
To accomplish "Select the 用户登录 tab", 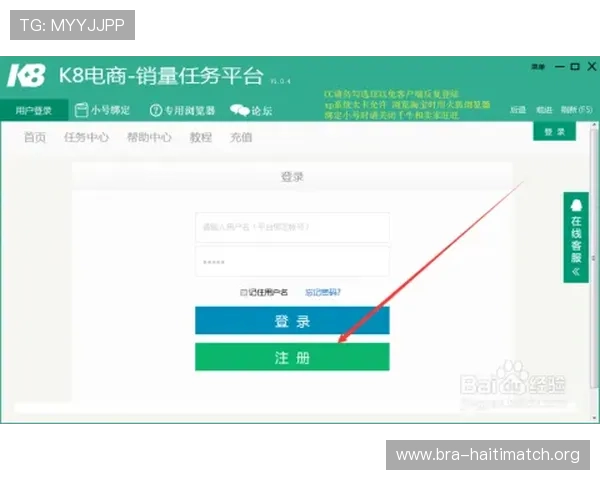I will [x=34, y=111].
